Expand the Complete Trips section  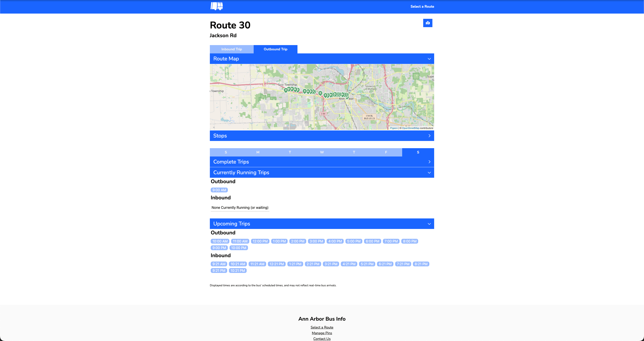coord(430,162)
